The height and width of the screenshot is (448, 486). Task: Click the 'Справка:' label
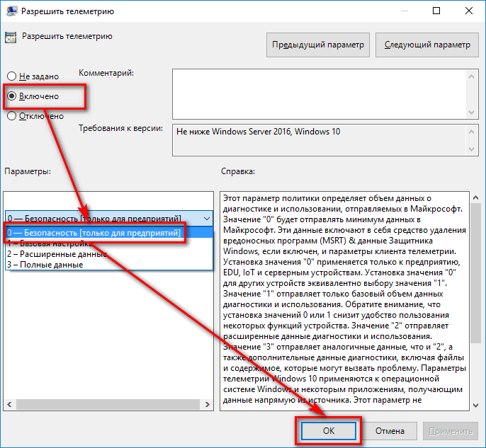238,171
